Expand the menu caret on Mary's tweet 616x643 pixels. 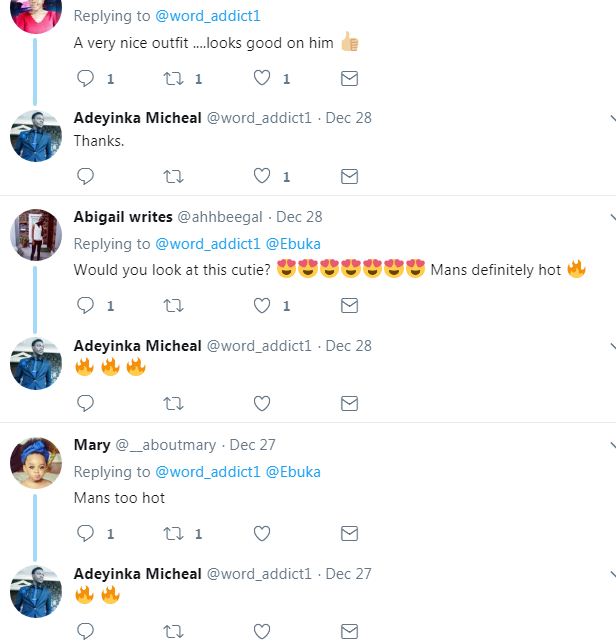tap(611, 445)
